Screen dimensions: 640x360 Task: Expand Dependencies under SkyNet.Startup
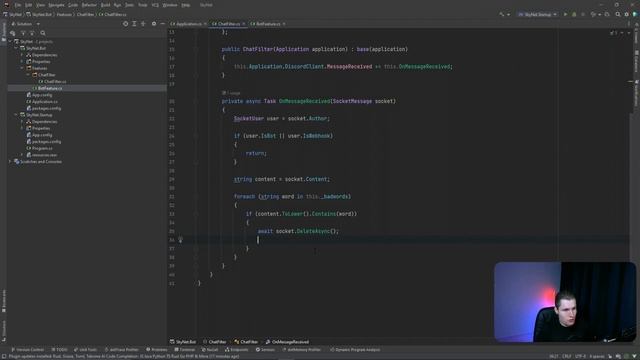pos(22,122)
